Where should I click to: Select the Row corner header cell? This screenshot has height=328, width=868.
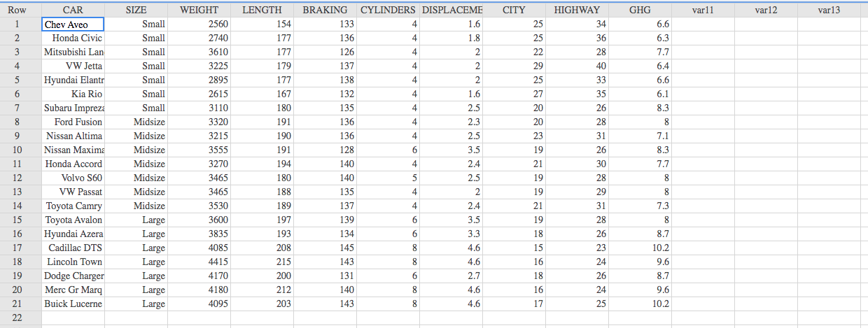coord(21,10)
